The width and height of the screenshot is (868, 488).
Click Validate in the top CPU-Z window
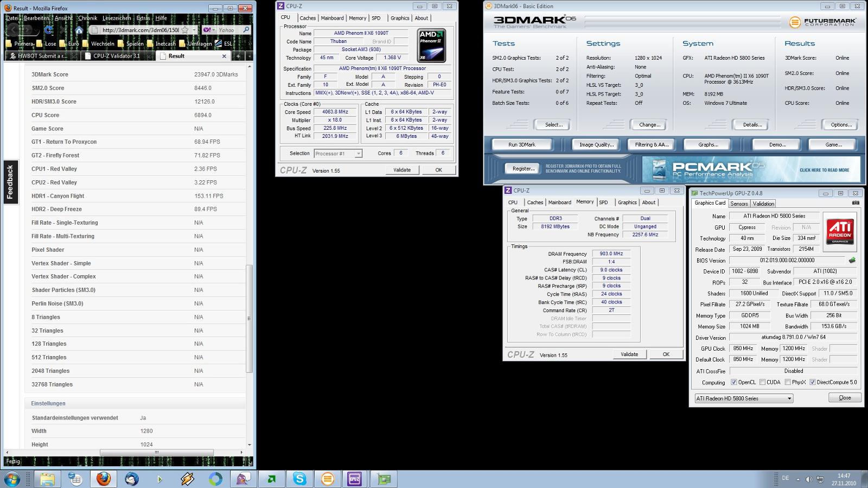[x=402, y=170]
